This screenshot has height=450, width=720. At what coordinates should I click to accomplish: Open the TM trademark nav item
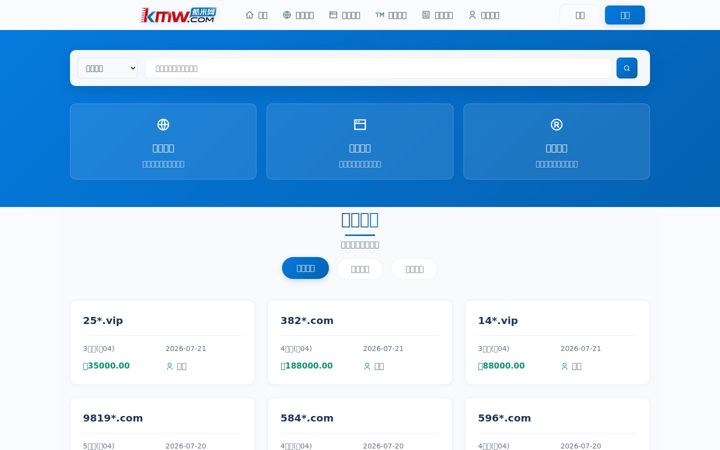point(391,15)
